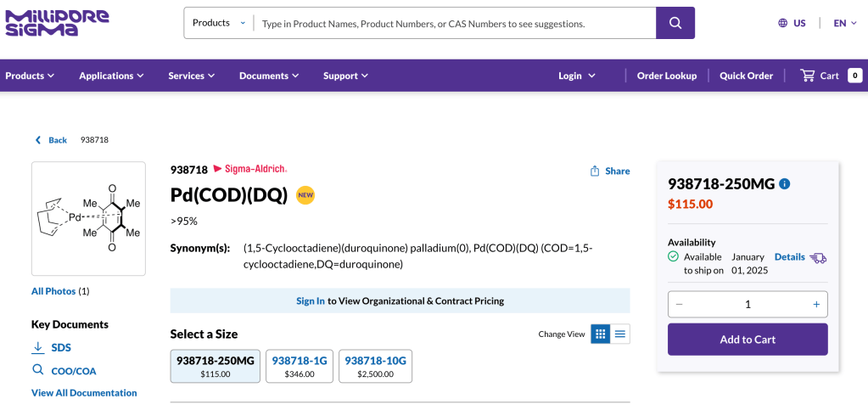Click the search magnifier button
Image resolution: width=868 pixels, height=410 pixels.
point(675,23)
